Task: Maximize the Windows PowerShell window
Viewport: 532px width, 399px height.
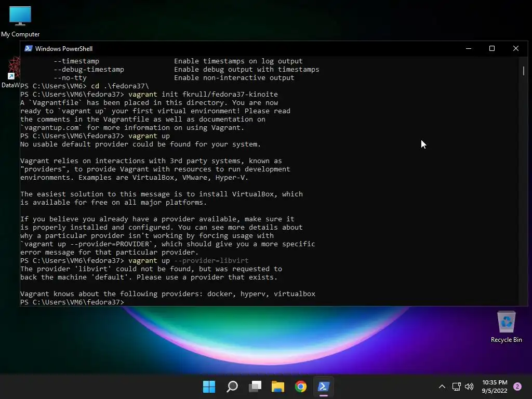Action: (492, 48)
